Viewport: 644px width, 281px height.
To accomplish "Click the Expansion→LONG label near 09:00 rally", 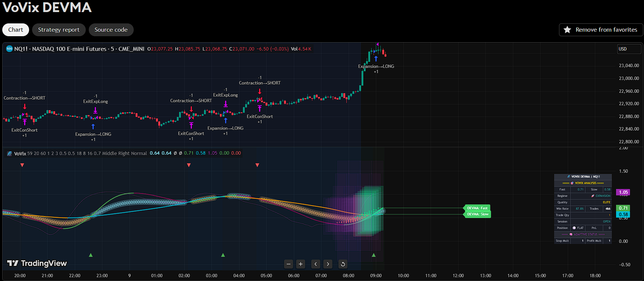I will (376, 66).
